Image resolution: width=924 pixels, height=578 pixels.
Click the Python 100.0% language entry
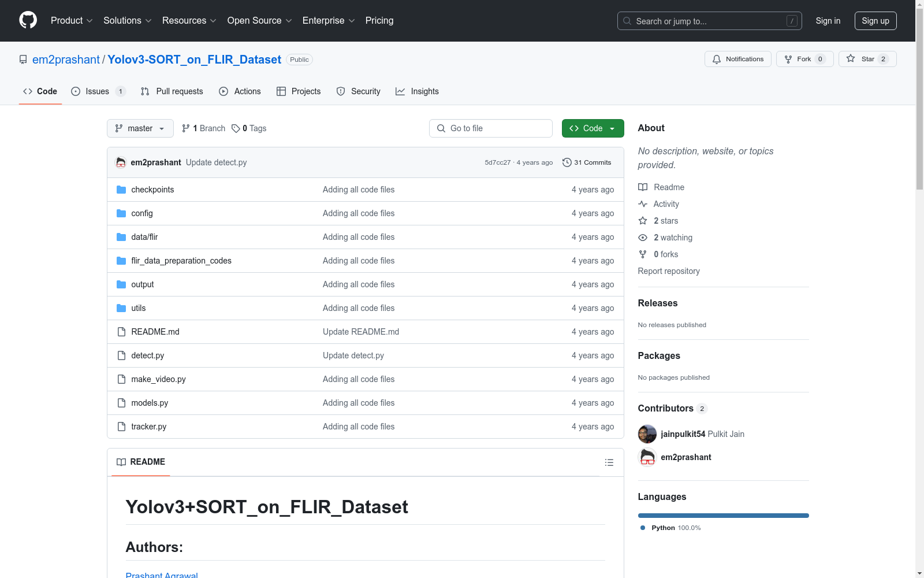(670, 528)
